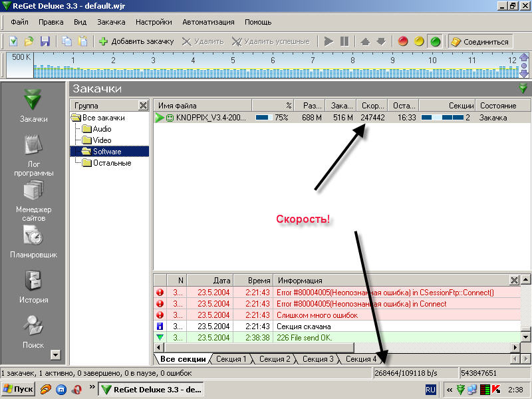532x399 pixels.
Task: Open Лог программы in sidebar
Action: point(33,155)
